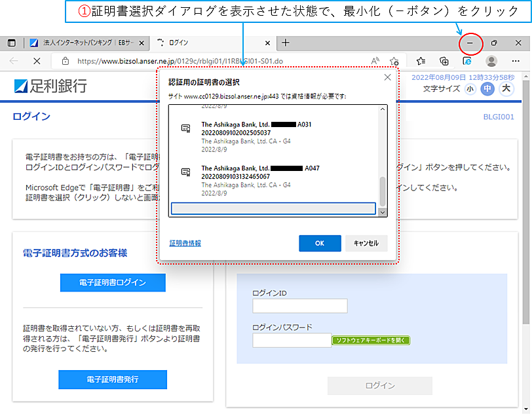
Task: Open the Settings and more menu
Action: pyautogui.click(x=516, y=61)
